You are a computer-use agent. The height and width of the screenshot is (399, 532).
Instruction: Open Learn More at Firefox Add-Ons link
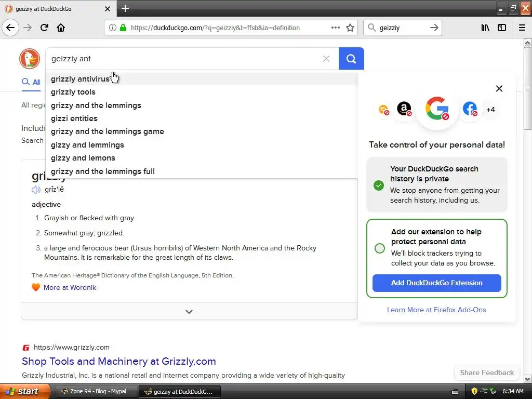coord(436,310)
